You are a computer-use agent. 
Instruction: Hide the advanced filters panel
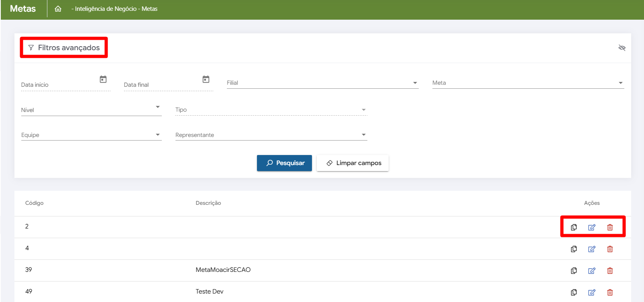click(622, 48)
